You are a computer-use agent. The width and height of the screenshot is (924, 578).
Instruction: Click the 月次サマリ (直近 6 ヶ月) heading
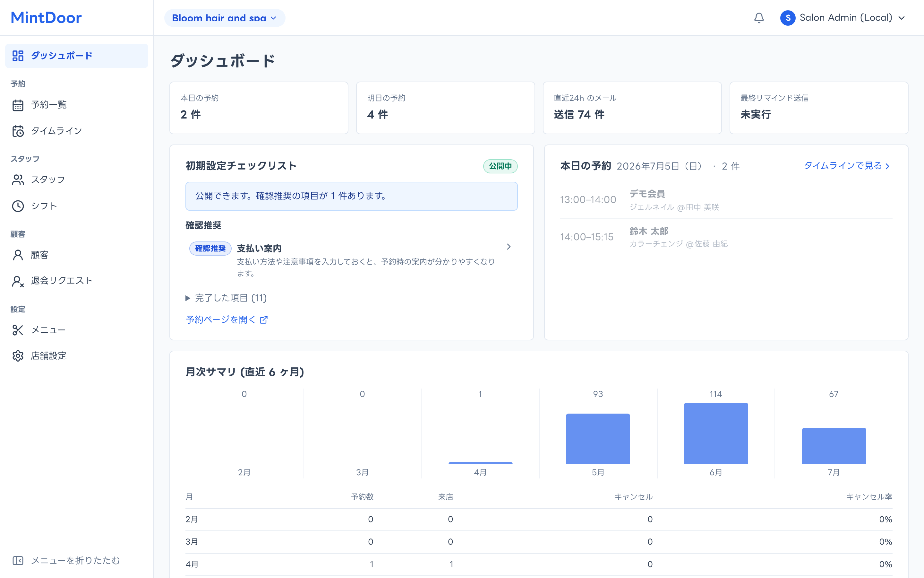pos(245,372)
